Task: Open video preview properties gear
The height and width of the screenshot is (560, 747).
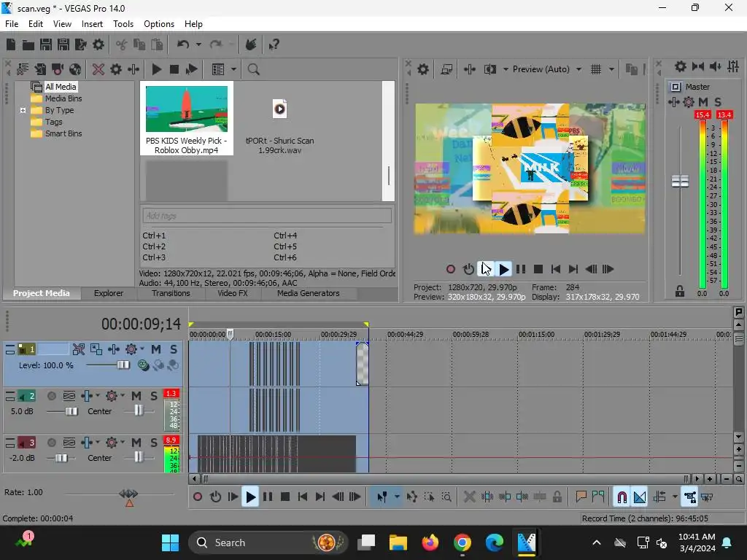Action: pyautogui.click(x=423, y=69)
